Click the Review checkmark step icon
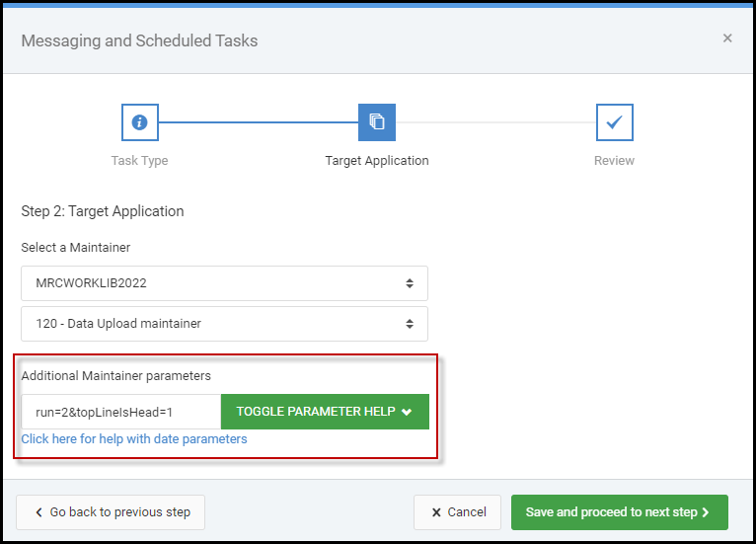The height and width of the screenshot is (544, 756). click(615, 122)
